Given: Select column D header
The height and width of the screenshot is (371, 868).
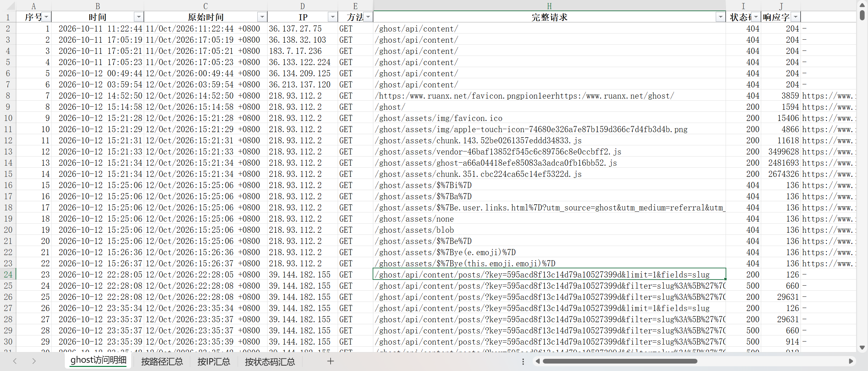Looking at the screenshot, I should [302, 6].
